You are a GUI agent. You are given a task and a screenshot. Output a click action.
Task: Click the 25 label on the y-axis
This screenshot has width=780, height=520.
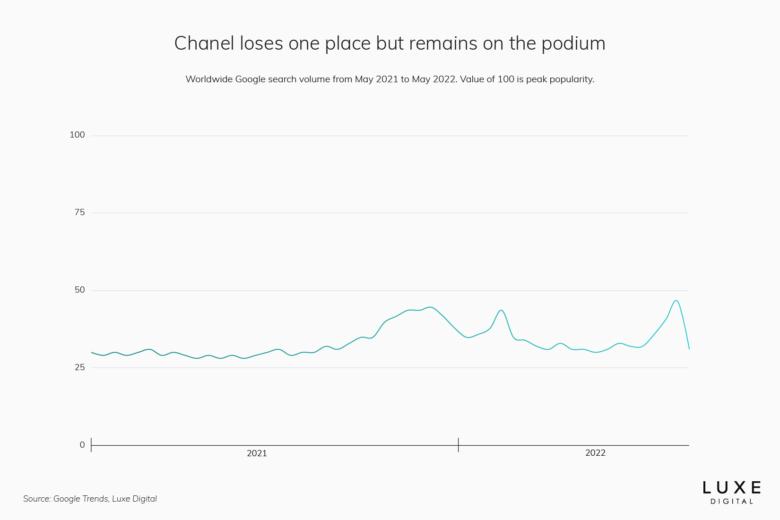point(79,367)
